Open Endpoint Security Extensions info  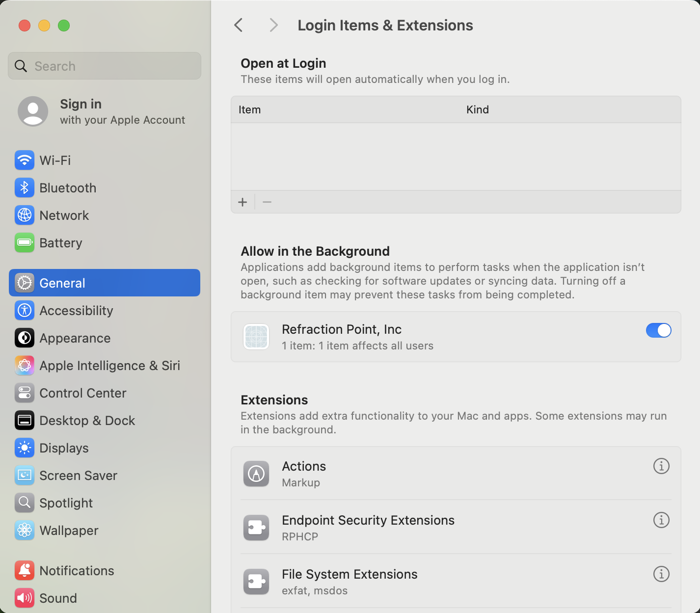coord(661,520)
